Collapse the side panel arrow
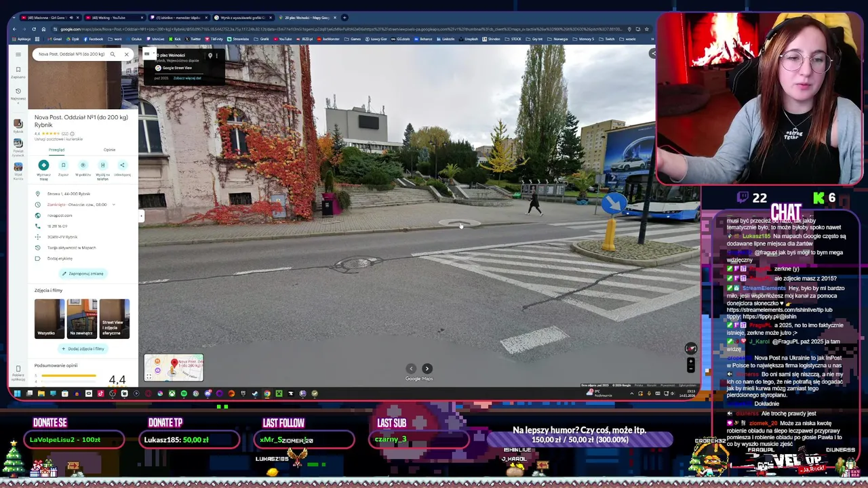Screen dimensions: 868x488 click(x=141, y=217)
